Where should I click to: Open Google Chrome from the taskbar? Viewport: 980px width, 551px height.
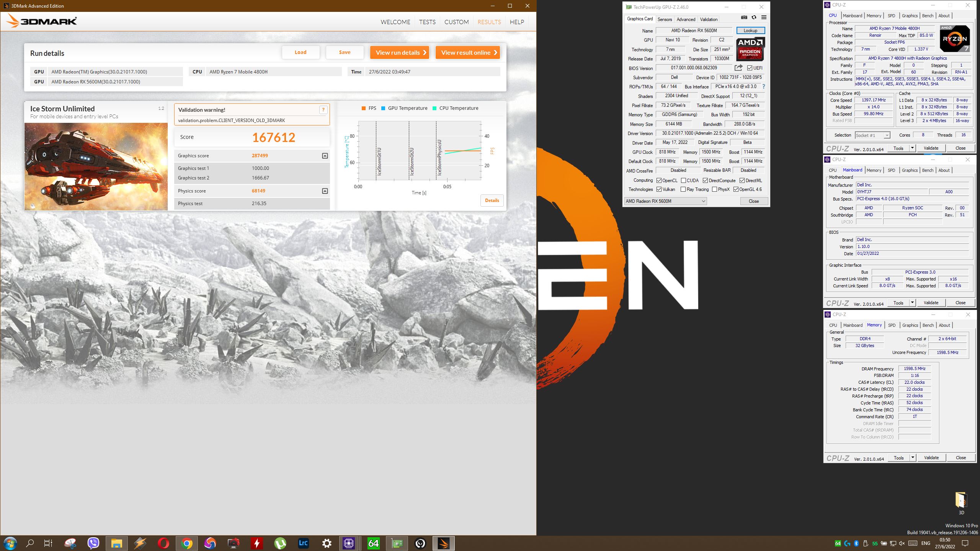[x=187, y=543]
